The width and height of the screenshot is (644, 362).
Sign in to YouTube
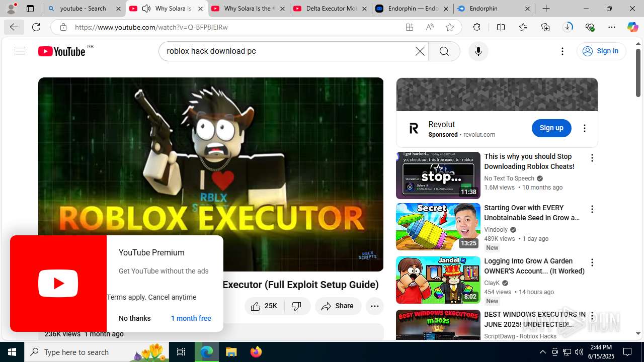point(601,51)
